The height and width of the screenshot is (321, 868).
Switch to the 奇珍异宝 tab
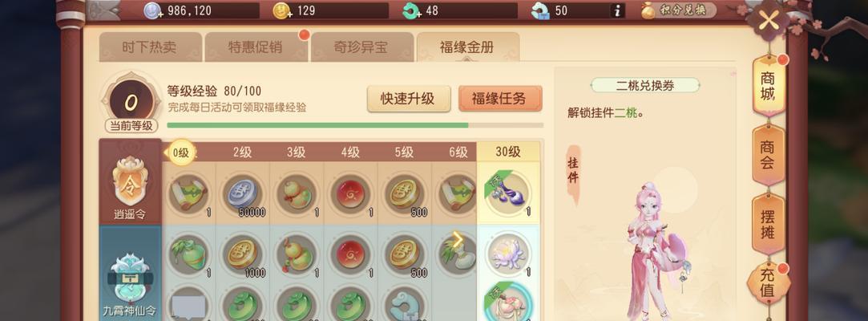coord(361,47)
